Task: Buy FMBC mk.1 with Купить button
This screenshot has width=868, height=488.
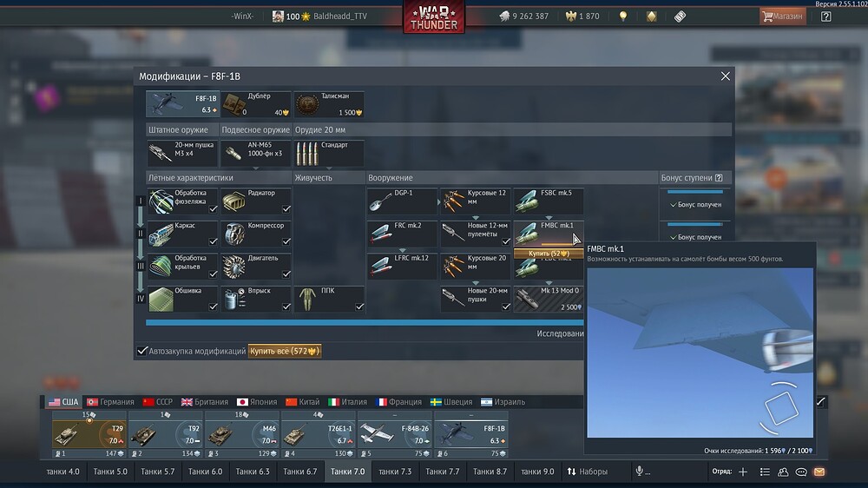Action: pos(549,254)
